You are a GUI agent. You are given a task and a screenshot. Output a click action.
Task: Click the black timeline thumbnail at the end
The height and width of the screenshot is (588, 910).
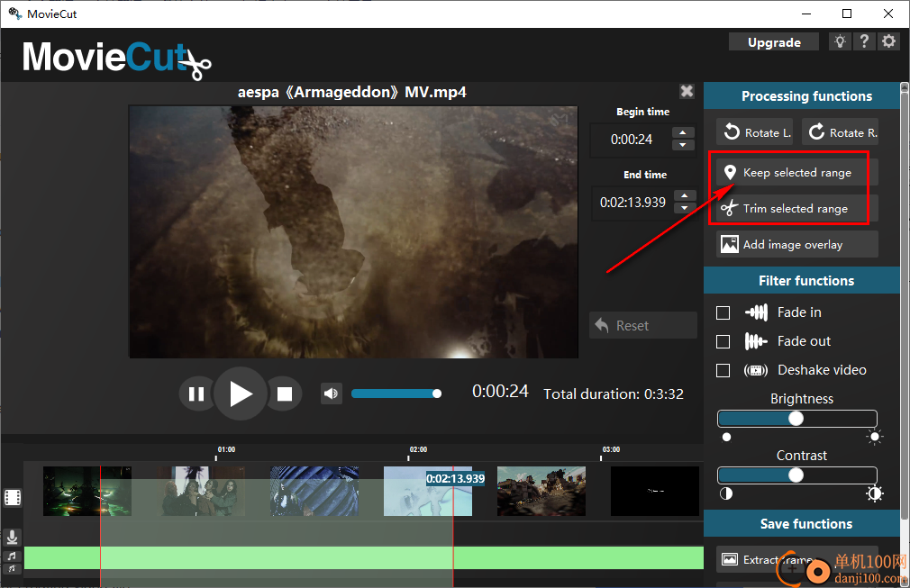tap(655, 491)
